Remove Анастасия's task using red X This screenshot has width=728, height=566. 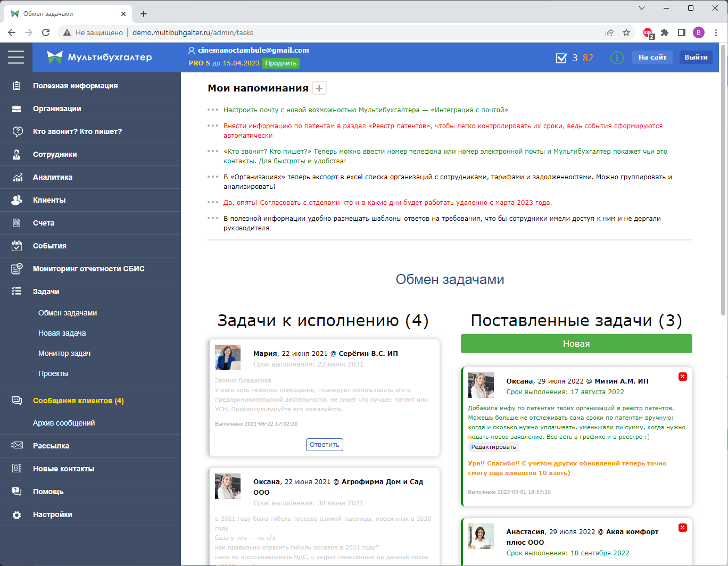(x=683, y=528)
